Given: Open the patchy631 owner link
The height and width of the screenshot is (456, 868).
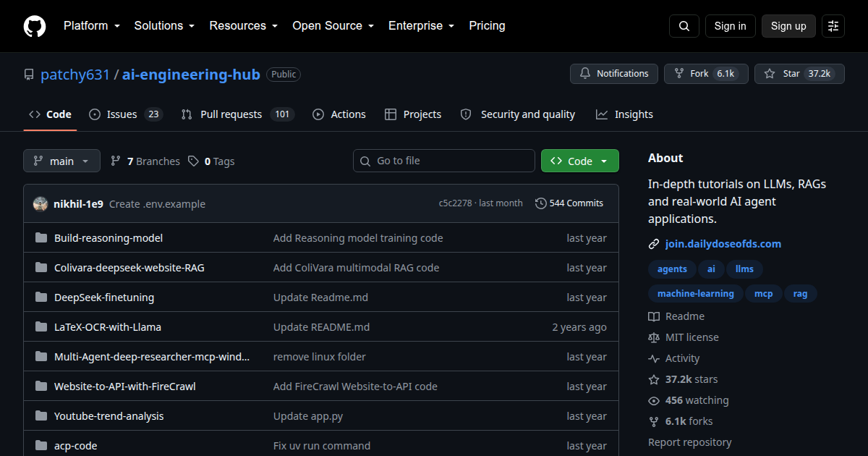Looking at the screenshot, I should 75,75.
